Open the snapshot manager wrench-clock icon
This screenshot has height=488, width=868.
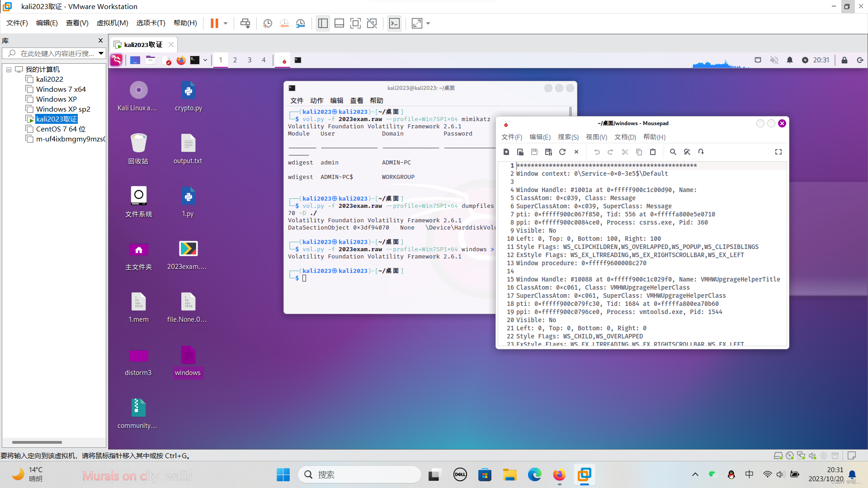tap(301, 23)
